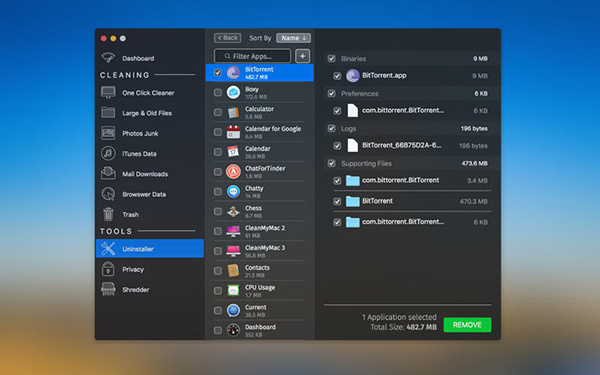Switch to Large & Old Files section
This screenshot has width=600, height=375.
[x=147, y=113]
